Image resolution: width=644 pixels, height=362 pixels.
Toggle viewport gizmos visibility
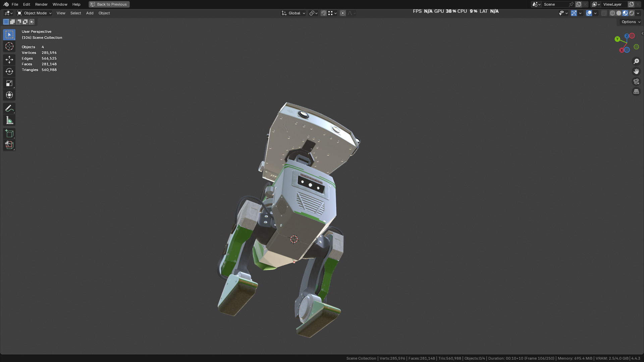pos(574,13)
